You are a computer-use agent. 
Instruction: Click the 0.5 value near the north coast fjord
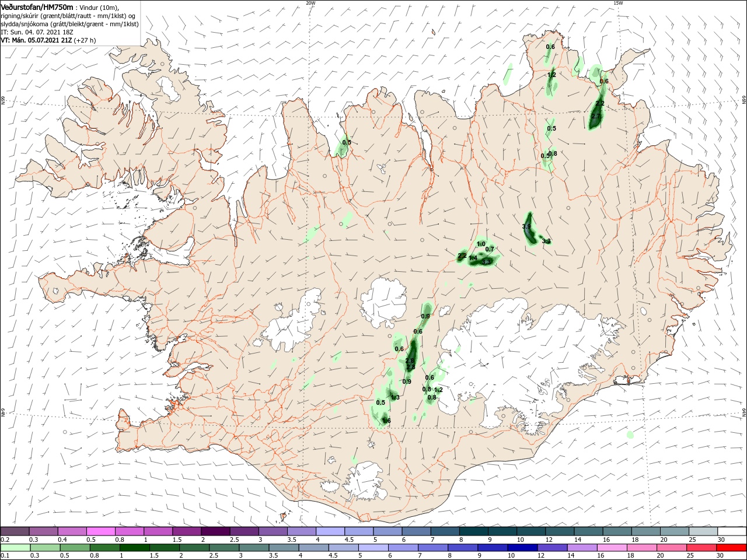(x=347, y=142)
